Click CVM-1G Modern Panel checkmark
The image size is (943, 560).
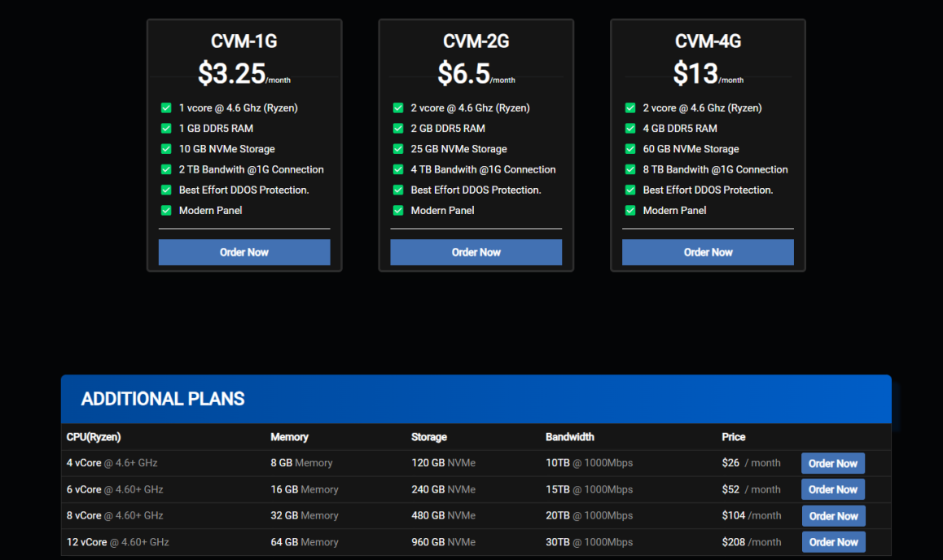click(167, 210)
